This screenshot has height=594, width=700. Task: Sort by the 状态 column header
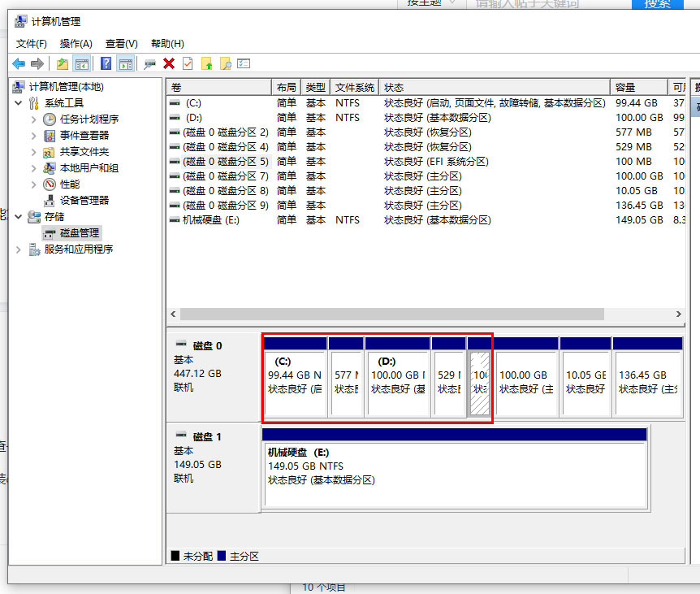pyautogui.click(x=495, y=88)
